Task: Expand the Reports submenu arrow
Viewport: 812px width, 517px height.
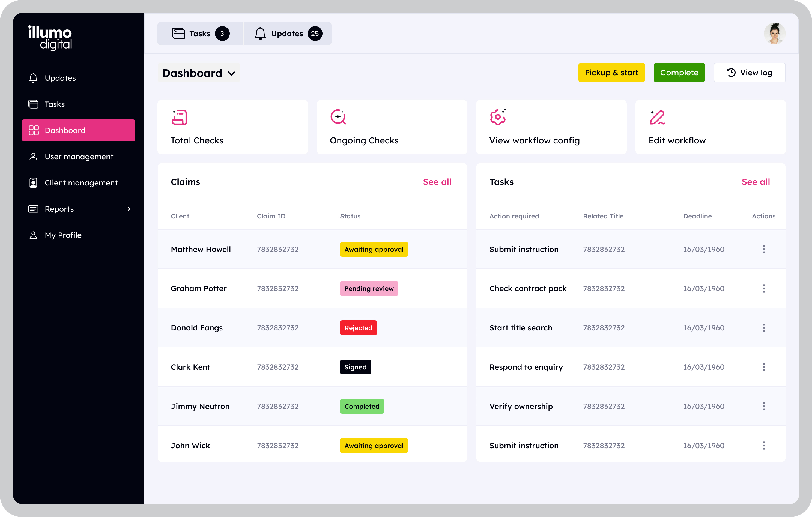Action: pyautogui.click(x=129, y=209)
